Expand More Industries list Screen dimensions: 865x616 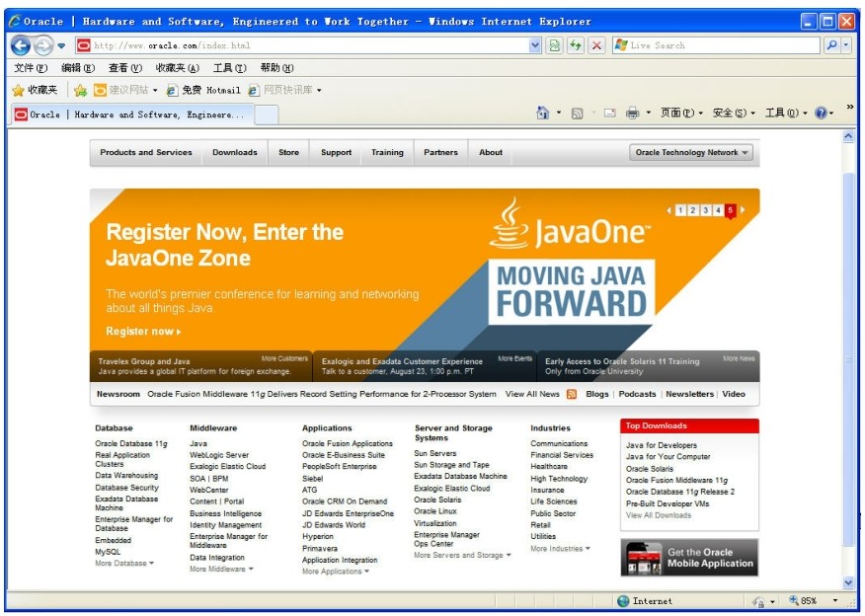[x=561, y=549]
